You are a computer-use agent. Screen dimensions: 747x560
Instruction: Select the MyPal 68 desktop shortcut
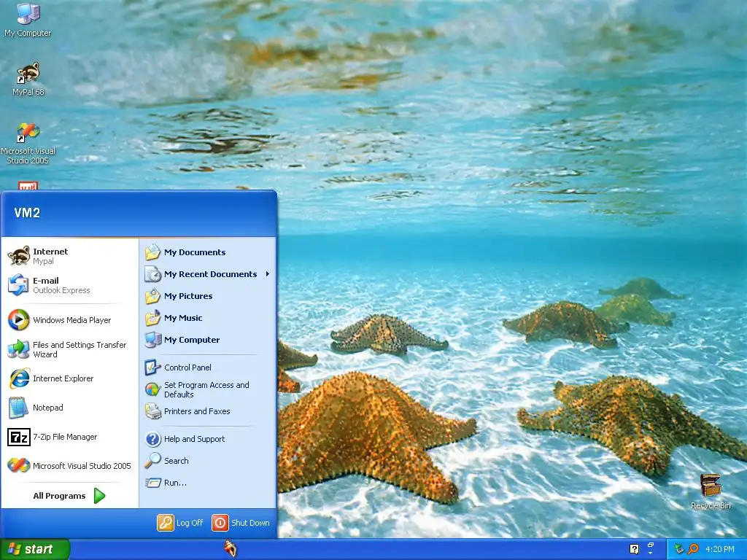[28, 79]
